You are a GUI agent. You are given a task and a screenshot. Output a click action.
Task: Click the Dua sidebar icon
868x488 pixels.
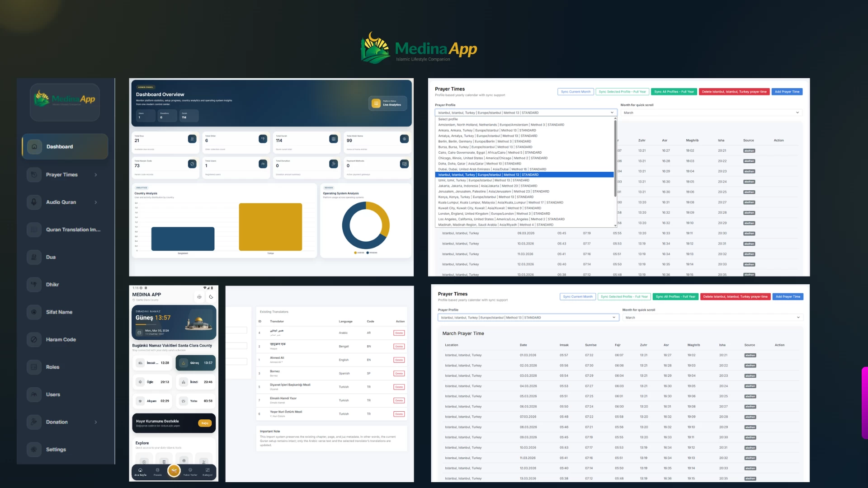click(34, 257)
